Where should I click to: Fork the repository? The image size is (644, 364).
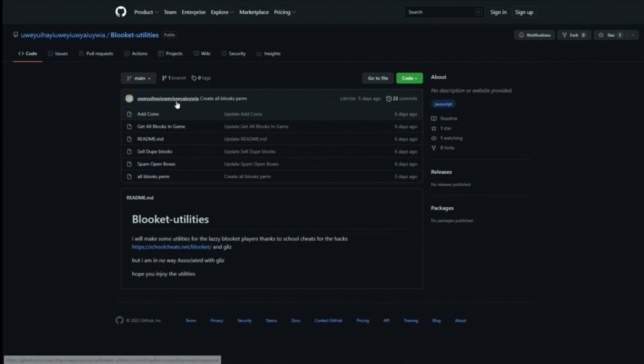coord(574,35)
